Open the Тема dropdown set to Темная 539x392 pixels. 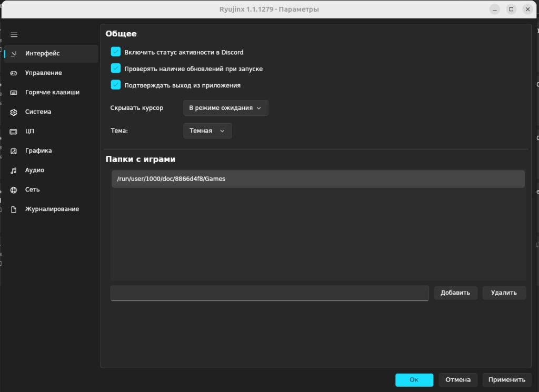(x=207, y=131)
